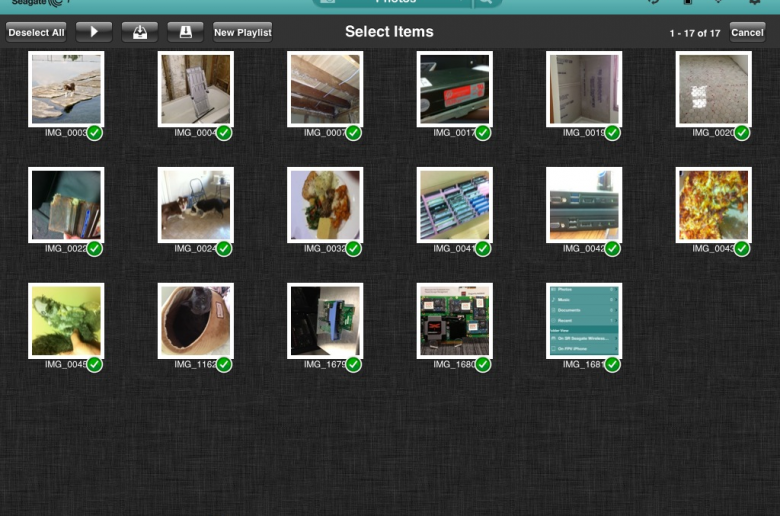Screen dimensions: 780x516
Task: Tap the old wallet thumbnail IMG_0022
Action: [66, 205]
